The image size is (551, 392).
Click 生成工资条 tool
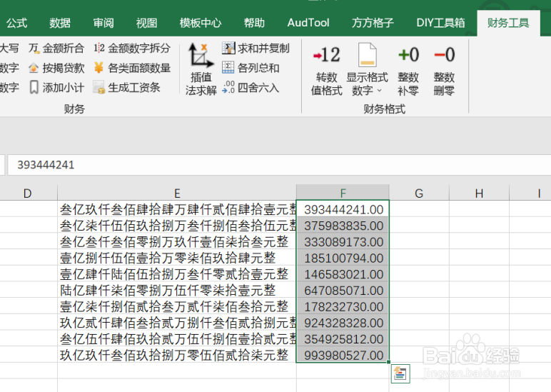(126, 87)
